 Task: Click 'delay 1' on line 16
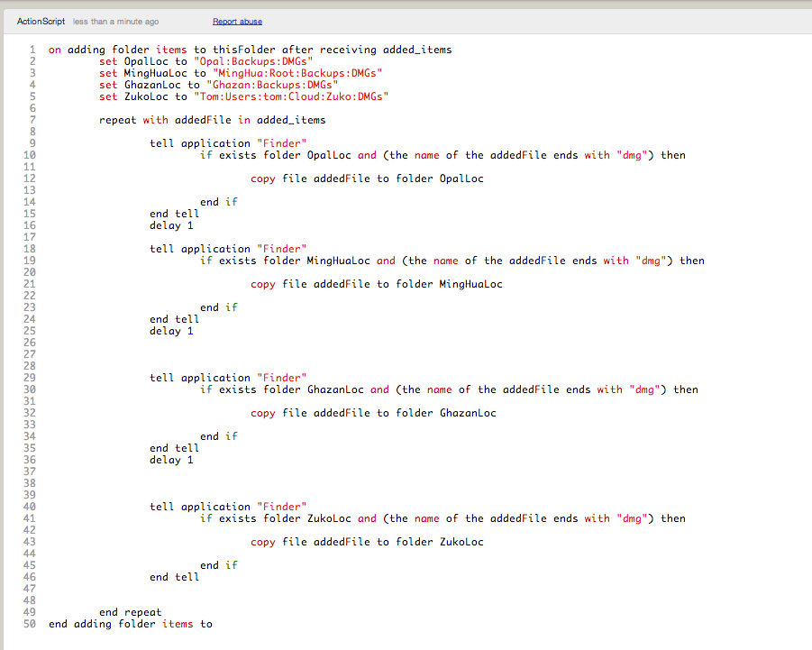click(171, 225)
